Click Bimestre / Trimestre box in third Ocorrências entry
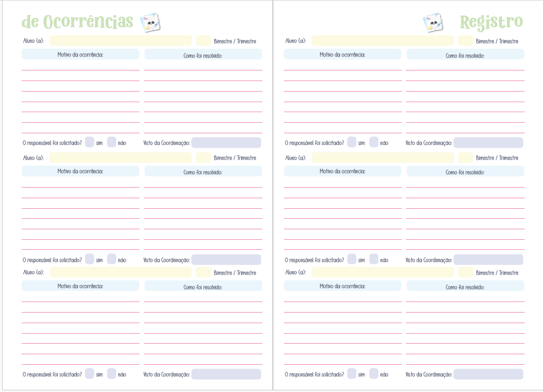543x392 pixels. pos(203,272)
